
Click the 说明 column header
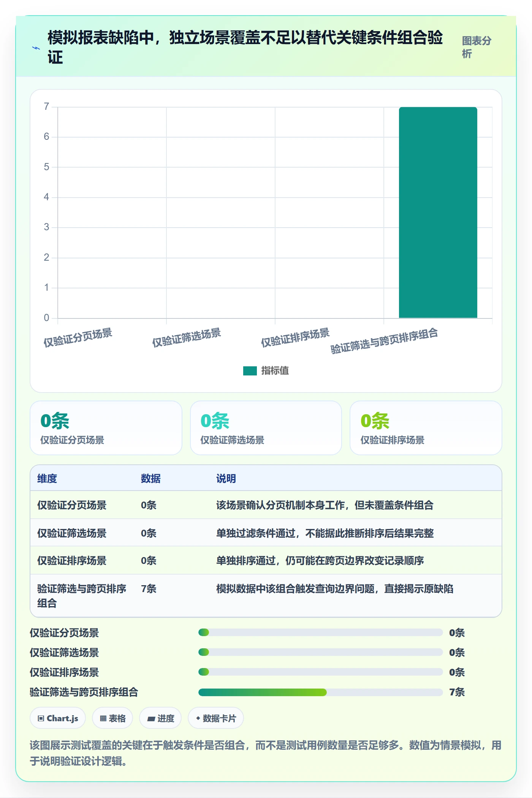coord(226,478)
